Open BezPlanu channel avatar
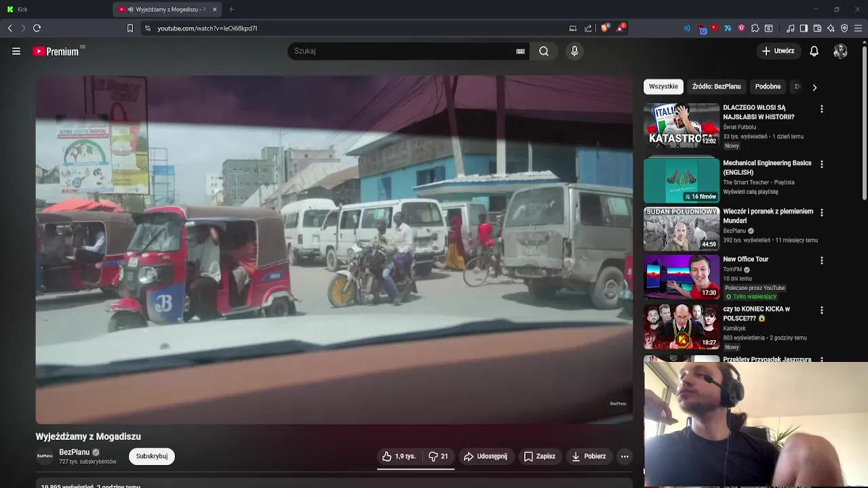Image resolution: width=868 pixels, height=488 pixels. (45, 456)
